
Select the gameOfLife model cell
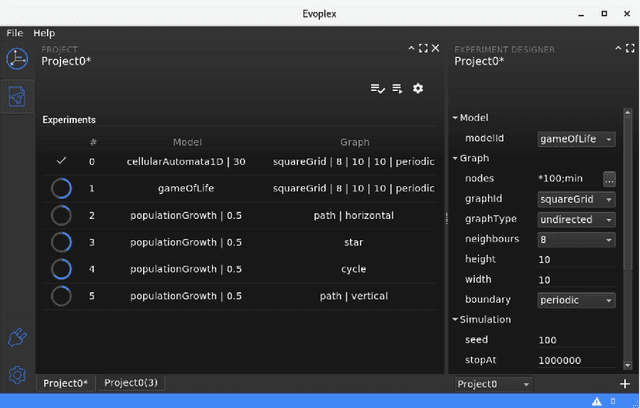click(186, 188)
